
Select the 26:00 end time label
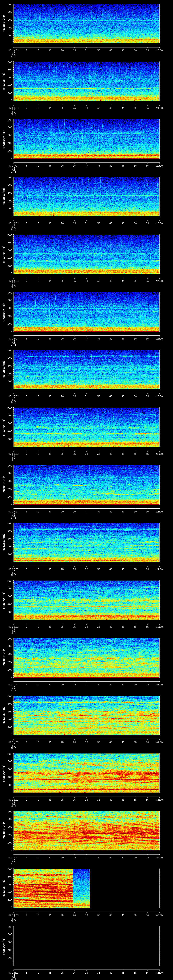(x=159, y=396)
